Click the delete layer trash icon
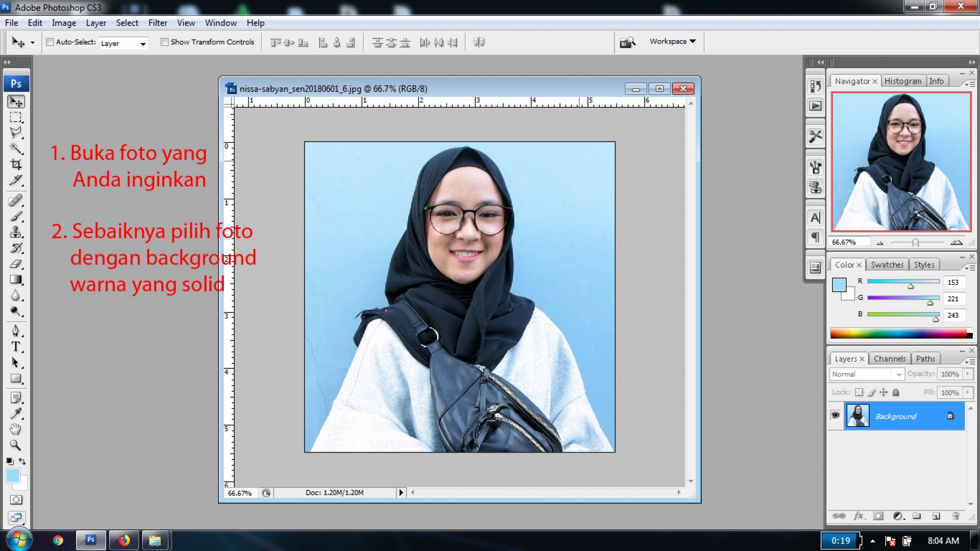Viewport: 980px width, 551px height. [x=955, y=516]
